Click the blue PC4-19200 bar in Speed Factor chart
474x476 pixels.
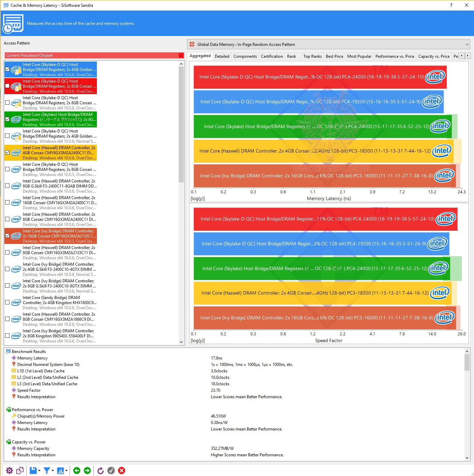point(321,244)
